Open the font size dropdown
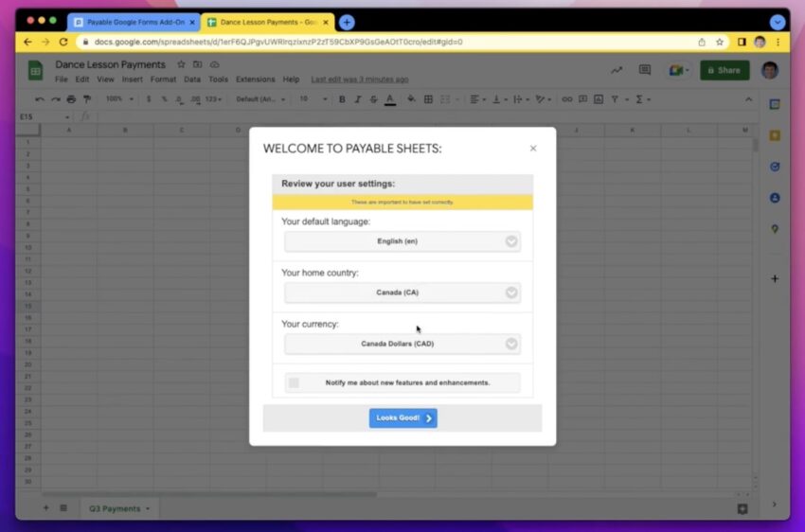Viewport: 805px width, 532px height. point(313,99)
